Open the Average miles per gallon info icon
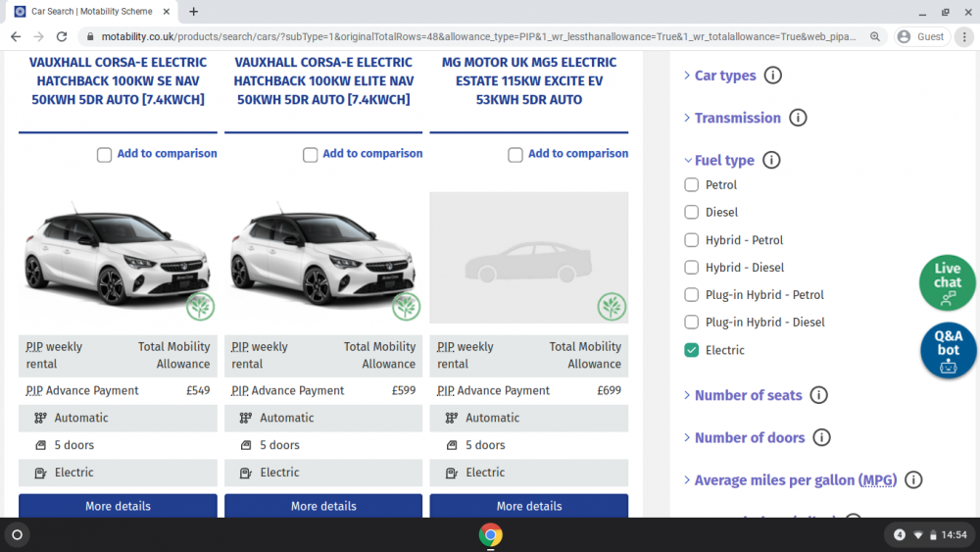The image size is (980, 552). pyautogui.click(x=913, y=480)
